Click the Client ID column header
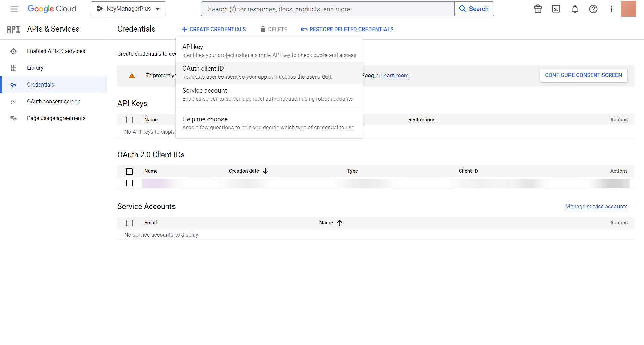Viewport: 644px width, 345px height. coord(468,171)
